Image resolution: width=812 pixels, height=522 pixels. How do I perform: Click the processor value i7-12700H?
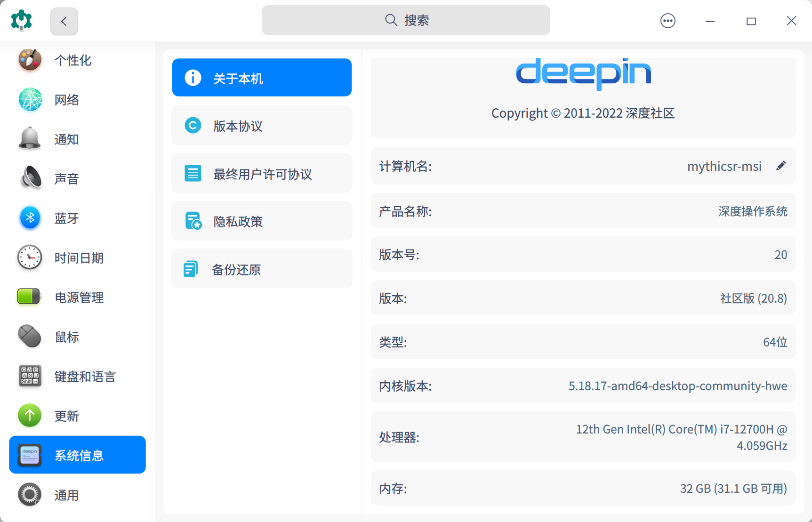[682, 437]
